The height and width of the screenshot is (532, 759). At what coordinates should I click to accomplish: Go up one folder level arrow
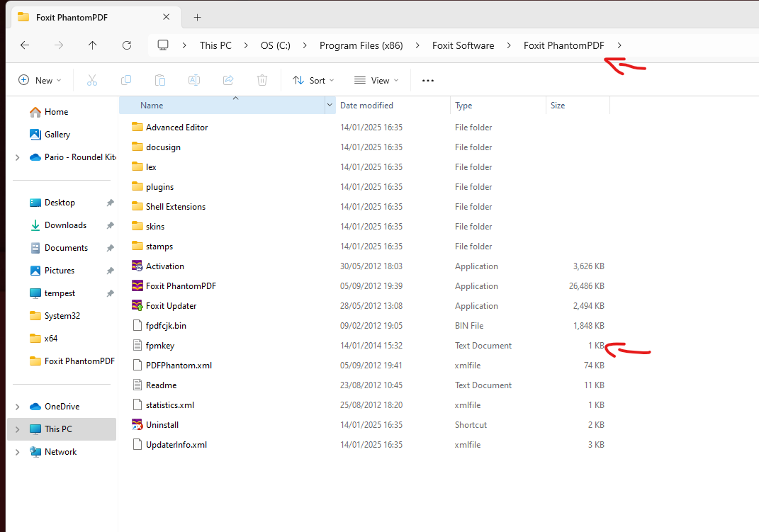(92, 45)
